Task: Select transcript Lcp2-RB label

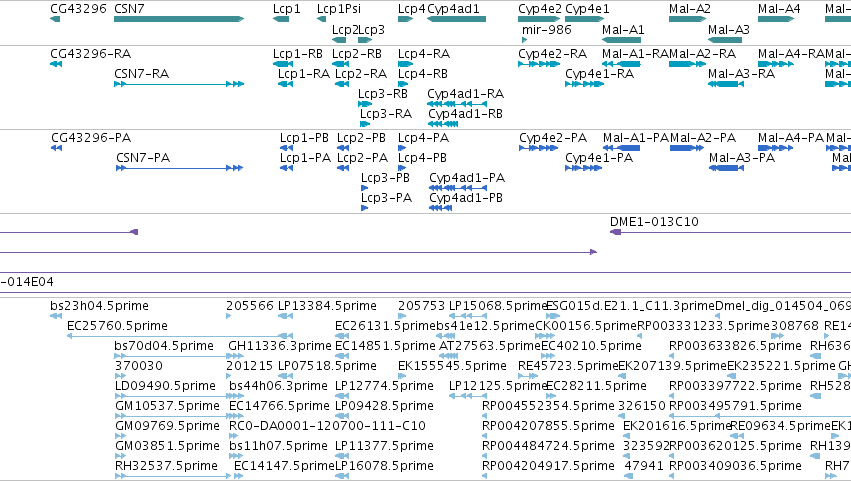Action: click(x=357, y=54)
